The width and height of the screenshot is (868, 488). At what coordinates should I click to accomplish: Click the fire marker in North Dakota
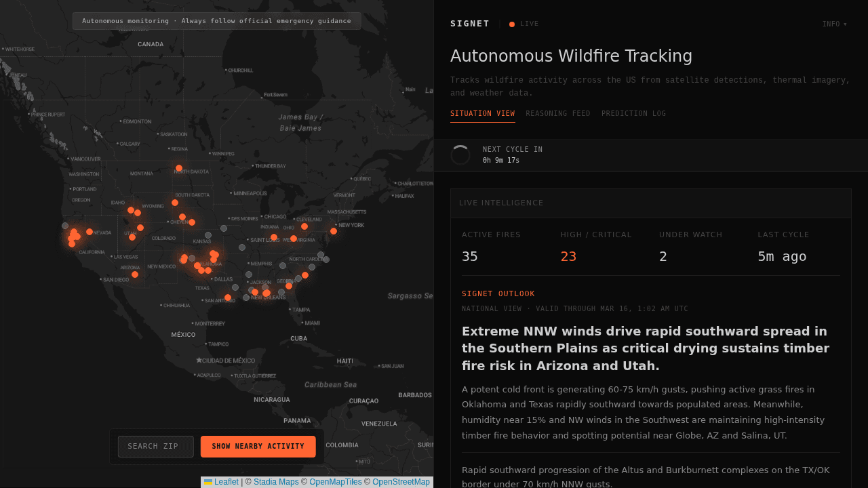(x=179, y=168)
